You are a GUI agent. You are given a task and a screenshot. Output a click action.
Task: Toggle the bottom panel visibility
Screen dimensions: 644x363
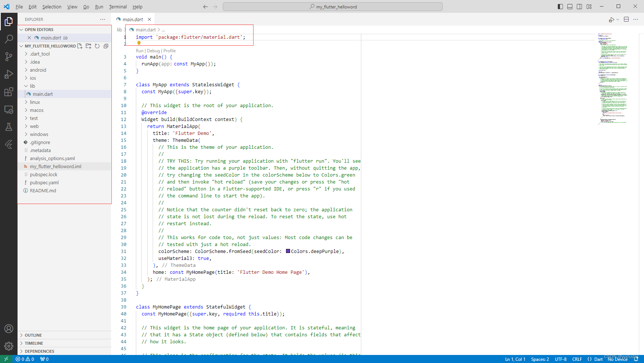point(569,6)
